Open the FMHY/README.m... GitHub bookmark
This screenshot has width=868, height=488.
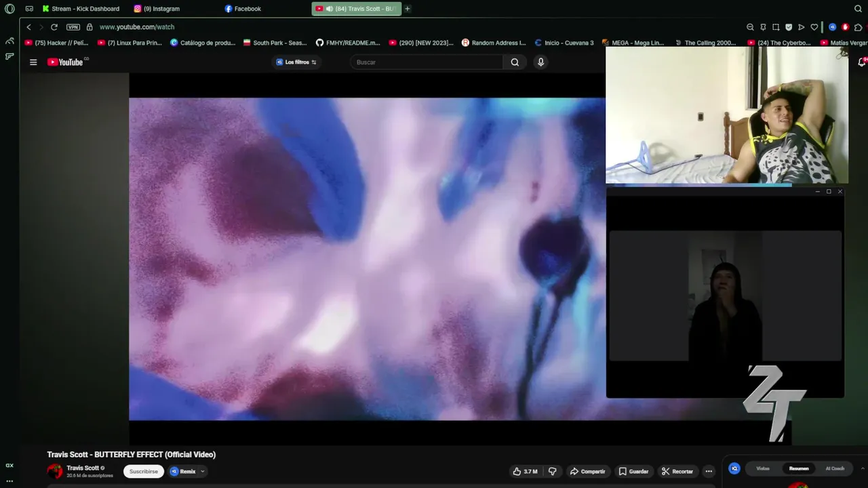pos(349,43)
